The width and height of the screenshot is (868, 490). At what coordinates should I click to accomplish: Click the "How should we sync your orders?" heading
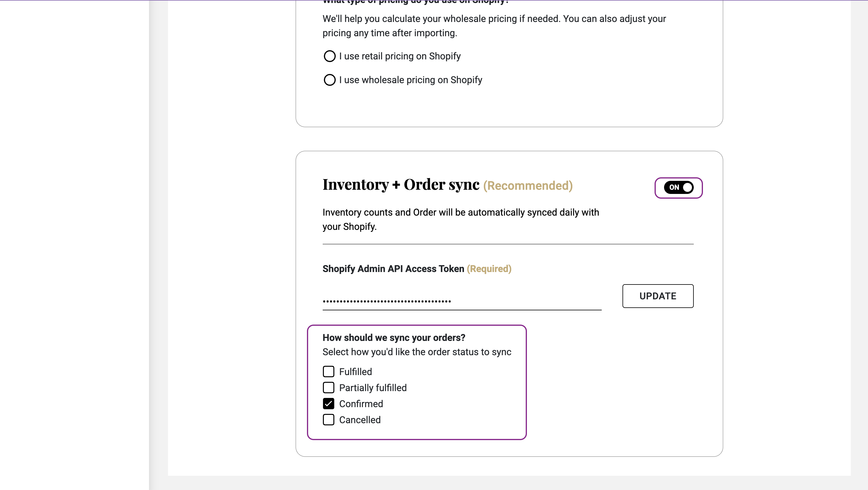coord(394,337)
